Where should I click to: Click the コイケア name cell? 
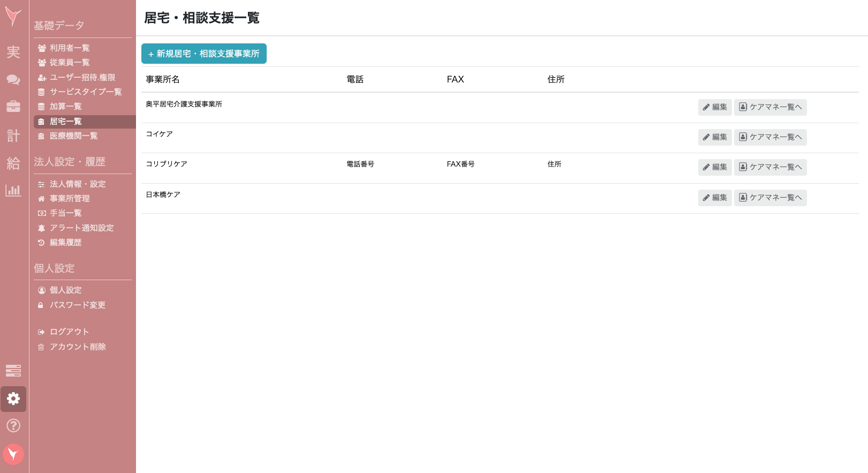click(159, 134)
